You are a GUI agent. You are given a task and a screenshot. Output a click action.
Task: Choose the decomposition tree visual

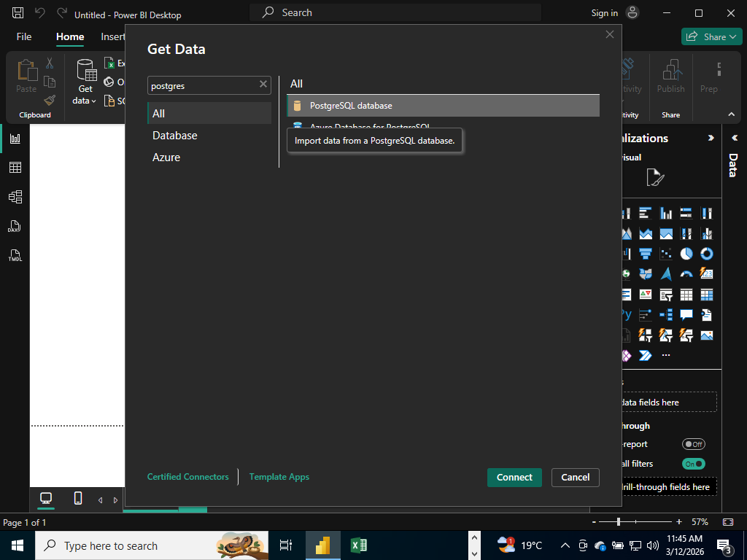666,315
